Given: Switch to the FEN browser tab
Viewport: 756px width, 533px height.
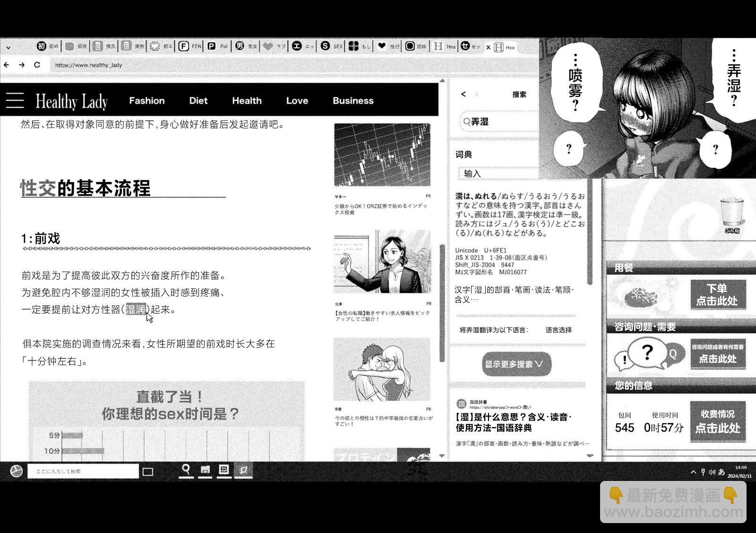Looking at the screenshot, I should coord(190,46).
